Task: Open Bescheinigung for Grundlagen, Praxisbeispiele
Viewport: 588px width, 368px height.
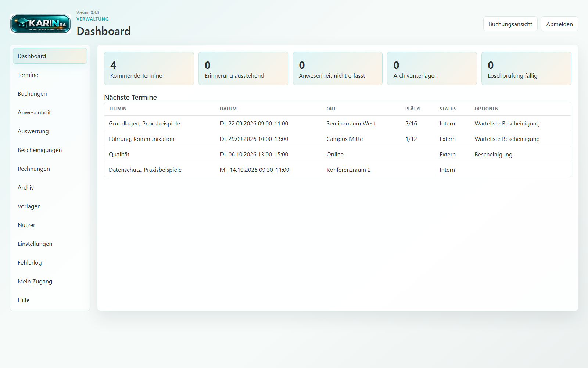Action: [x=521, y=124]
